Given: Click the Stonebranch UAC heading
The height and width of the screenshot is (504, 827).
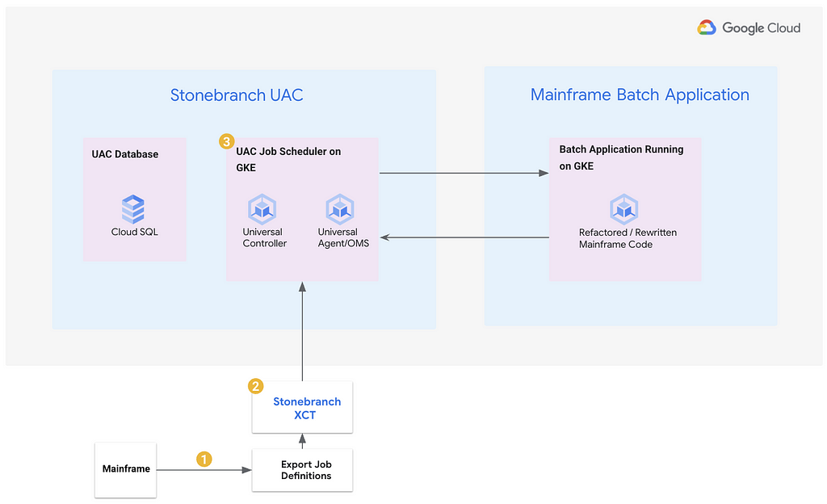Looking at the screenshot, I should point(237,94).
